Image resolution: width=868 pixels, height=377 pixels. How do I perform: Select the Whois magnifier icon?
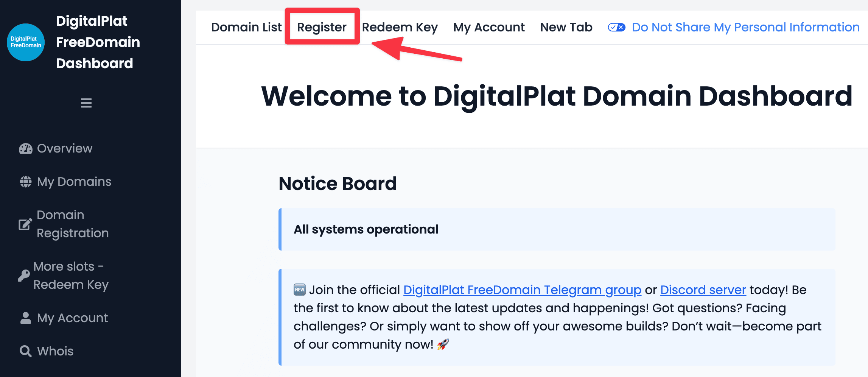click(x=25, y=351)
